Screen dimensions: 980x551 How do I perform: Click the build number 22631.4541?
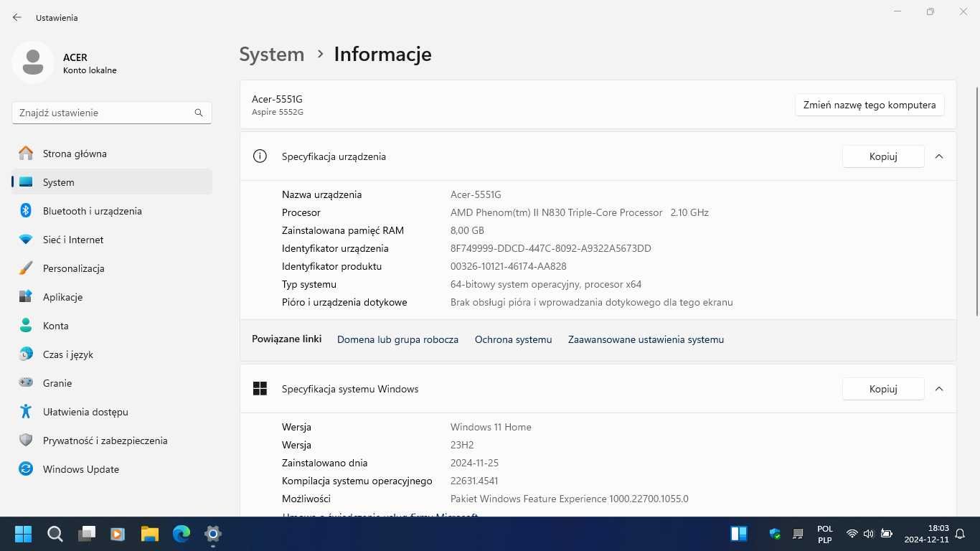(x=474, y=481)
